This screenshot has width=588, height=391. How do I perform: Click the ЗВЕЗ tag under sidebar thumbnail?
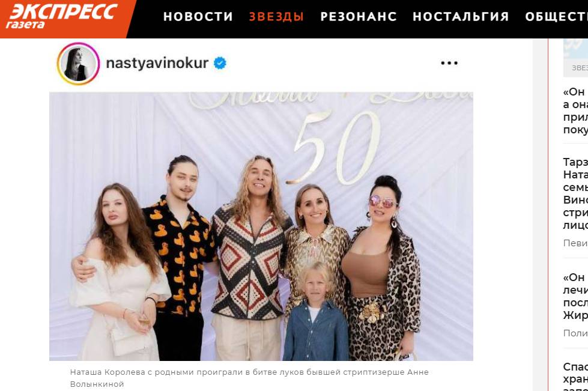pos(580,68)
